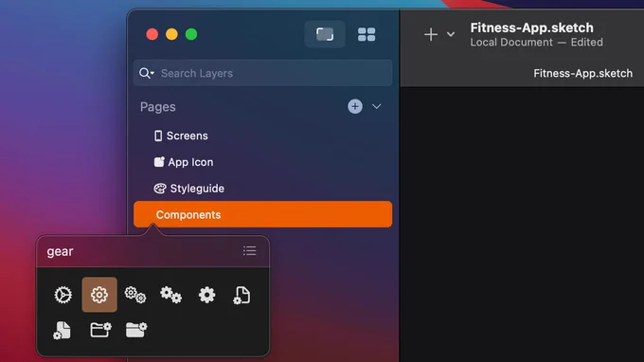Pick the two filled gears symbol
The image size is (644, 362).
[170, 295]
